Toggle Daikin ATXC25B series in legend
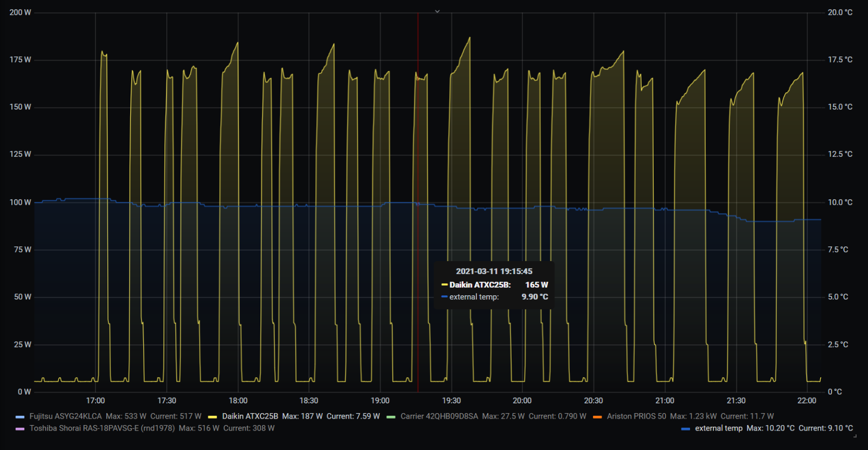Image resolution: width=868 pixels, height=450 pixels. pyautogui.click(x=250, y=416)
